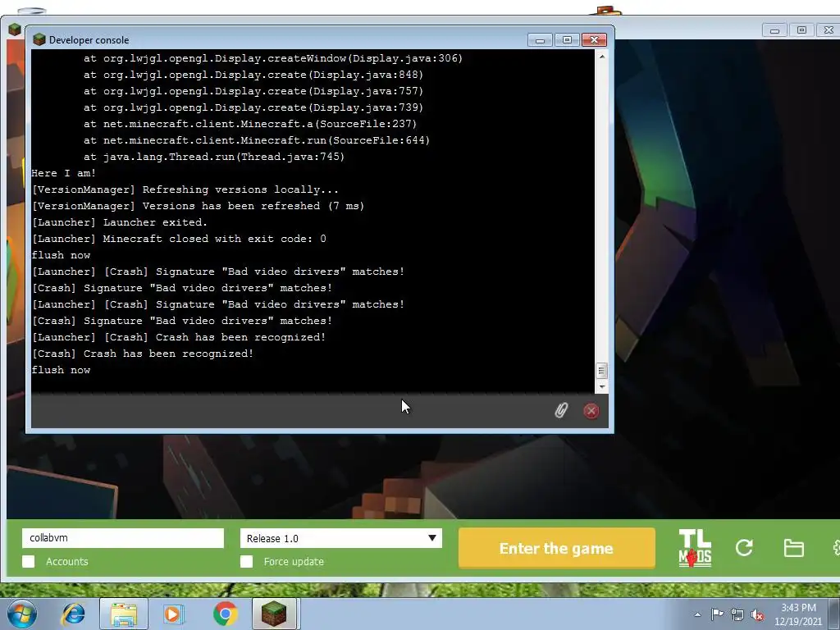The height and width of the screenshot is (630, 840).
Task: Select the Minecraft launcher taskbar icon
Action: click(274, 614)
